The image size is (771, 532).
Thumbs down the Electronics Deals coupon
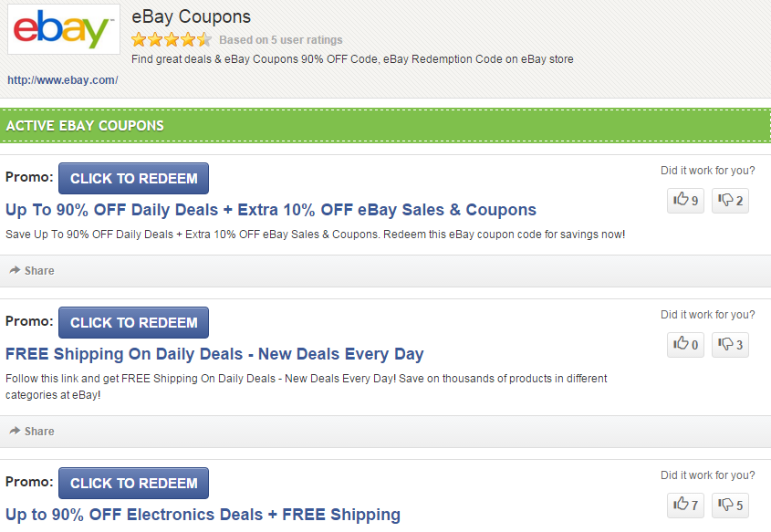click(730, 504)
